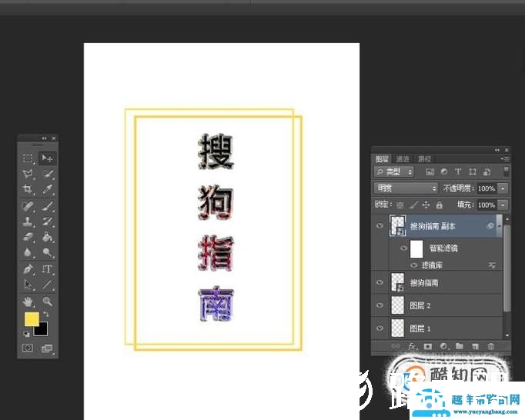Select the Hand tool
525x420 pixels.
click(x=28, y=302)
